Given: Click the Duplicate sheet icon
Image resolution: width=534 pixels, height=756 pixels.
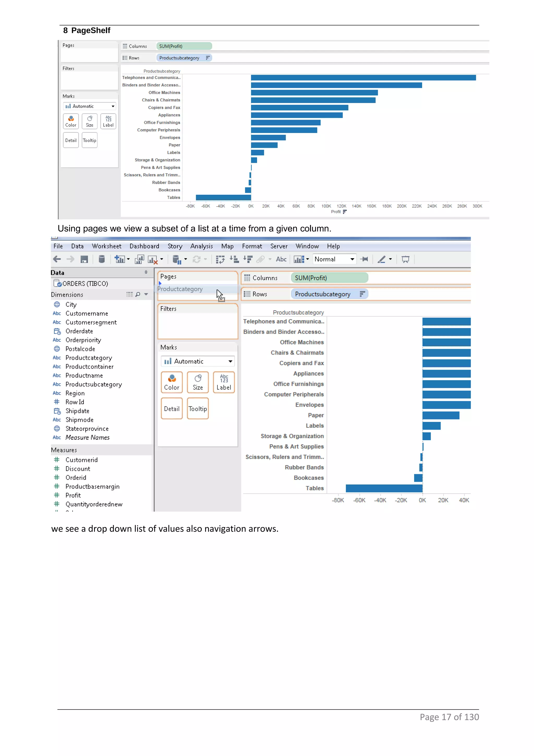Looking at the screenshot, I should point(139,259).
